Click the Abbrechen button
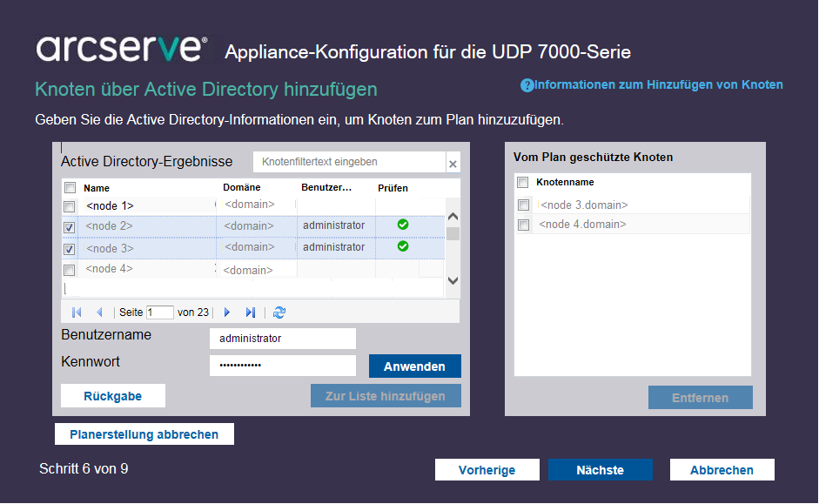This screenshot has width=819, height=504. pyautogui.click(x=722, y=469)
